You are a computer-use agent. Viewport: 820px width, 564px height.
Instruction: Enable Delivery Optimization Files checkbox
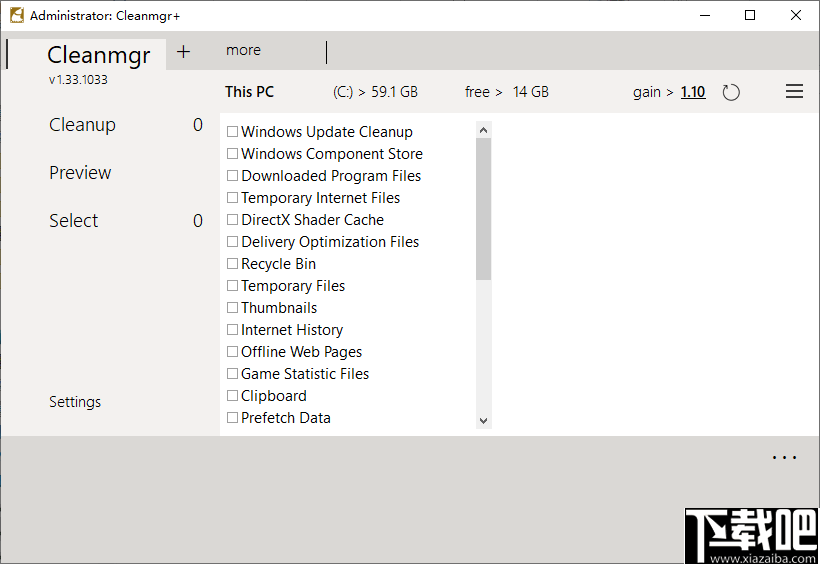tap(232, 241)
